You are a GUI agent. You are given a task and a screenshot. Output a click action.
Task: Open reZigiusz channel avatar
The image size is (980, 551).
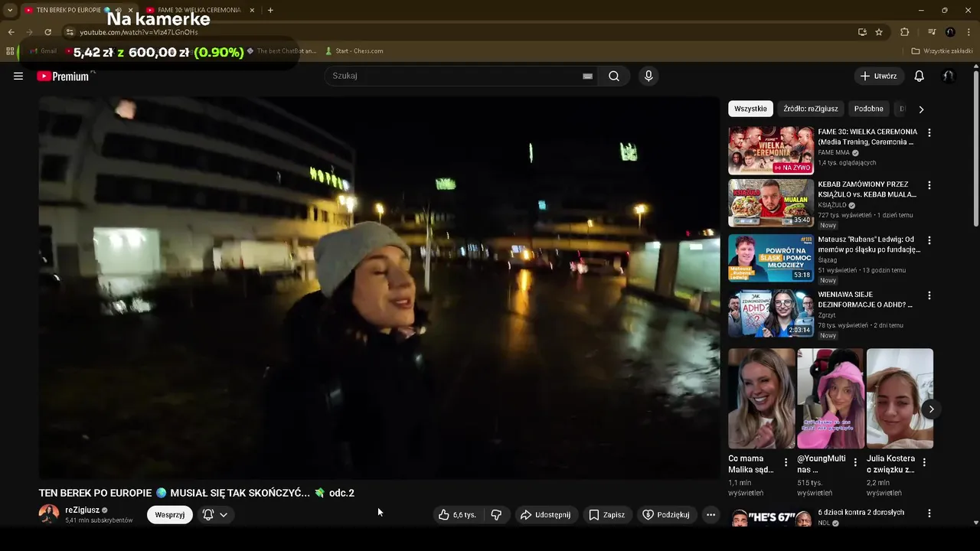(x=49, y=514)
